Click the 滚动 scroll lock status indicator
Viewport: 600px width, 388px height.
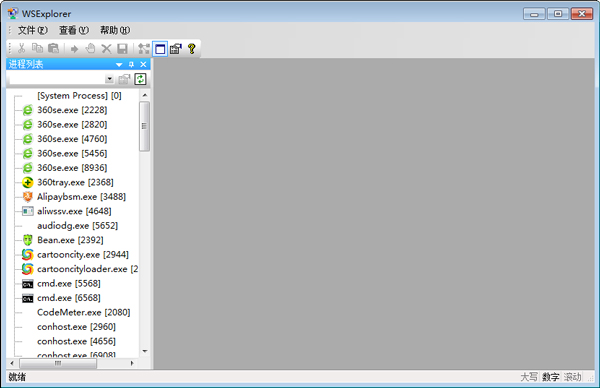click(x=572, y=377)
